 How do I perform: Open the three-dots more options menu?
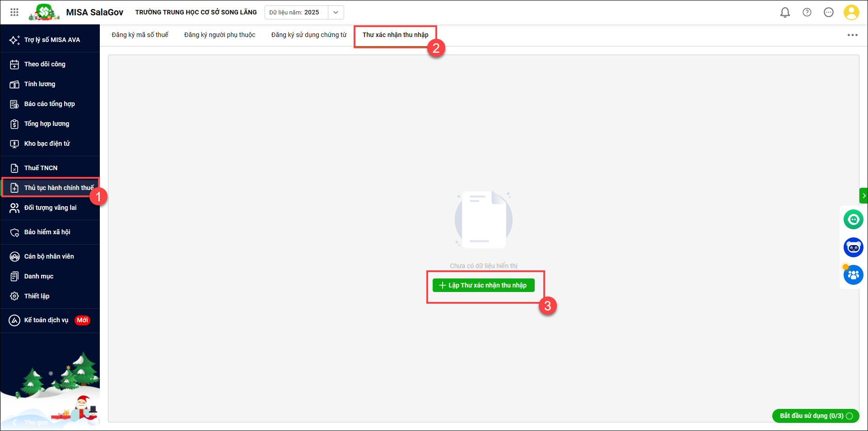[852, 35]
